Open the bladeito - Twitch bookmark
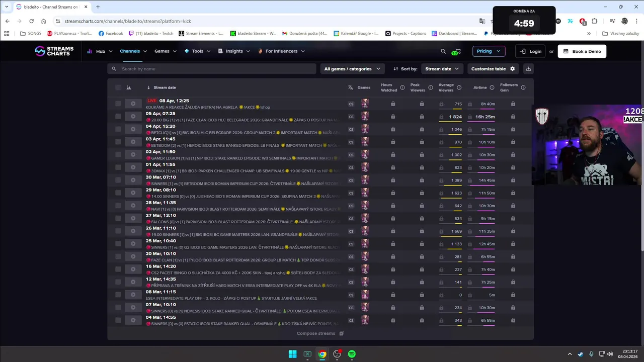644x362 pixels. tap(151, 34)
